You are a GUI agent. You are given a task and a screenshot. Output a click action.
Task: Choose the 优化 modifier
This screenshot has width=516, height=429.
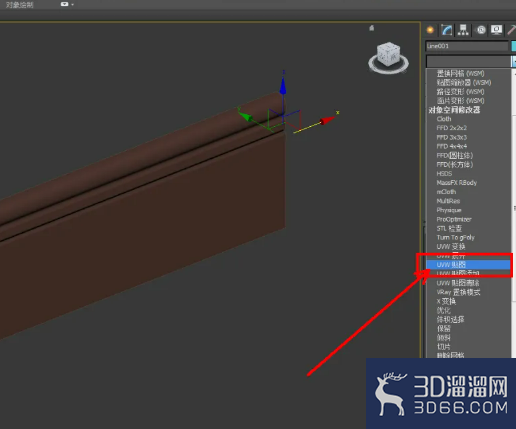pos(444,310)
